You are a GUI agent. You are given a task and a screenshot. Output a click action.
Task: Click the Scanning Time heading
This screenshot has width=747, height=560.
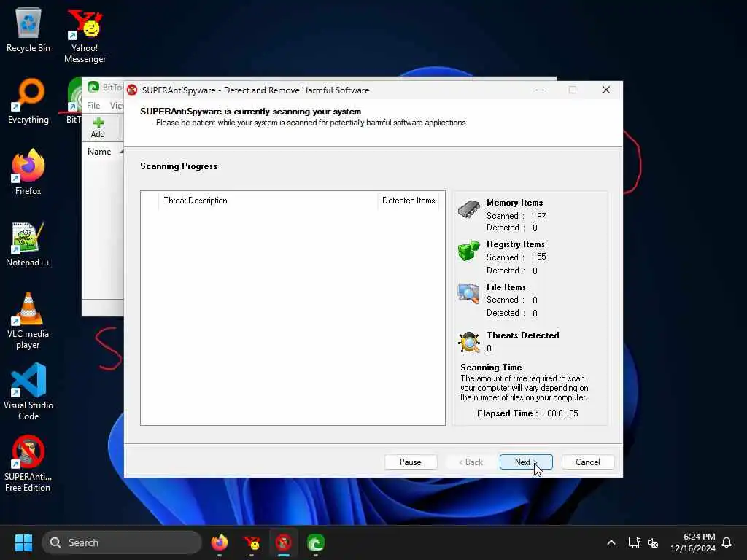pos(491,367)
